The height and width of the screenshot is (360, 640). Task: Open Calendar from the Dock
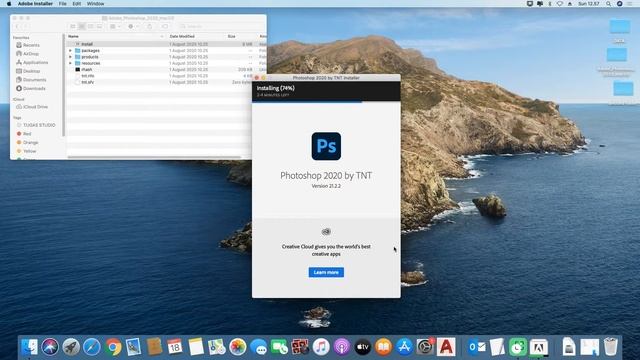point(175,347)
